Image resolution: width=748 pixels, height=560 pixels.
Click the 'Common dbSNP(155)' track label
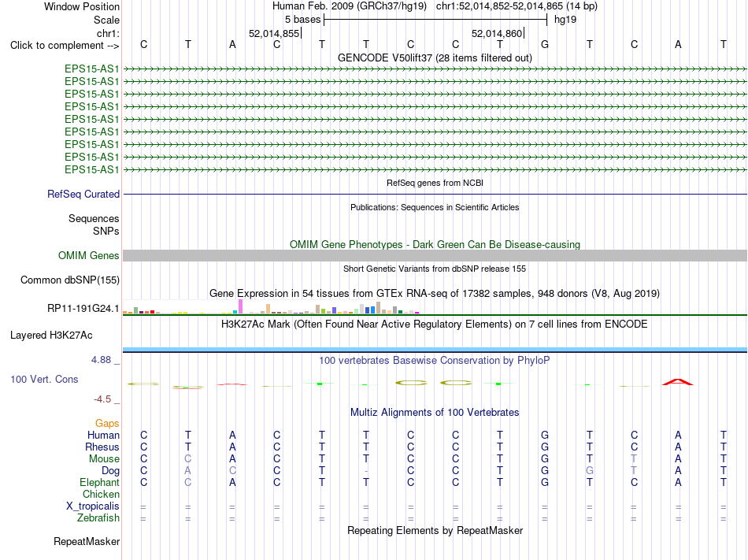point(69,280)
